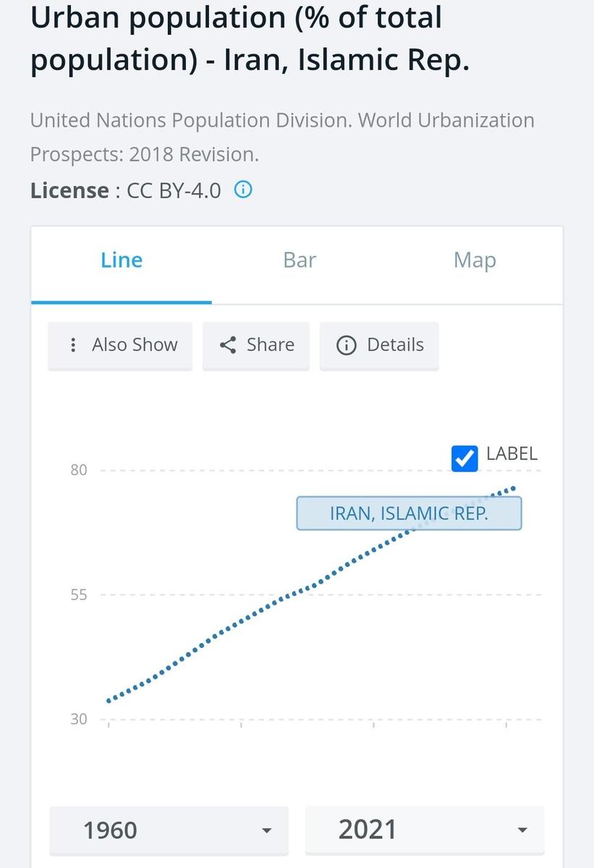This screenshot has width=594, height=868.
Task: Click the first data point of the series
Action: 109,701
